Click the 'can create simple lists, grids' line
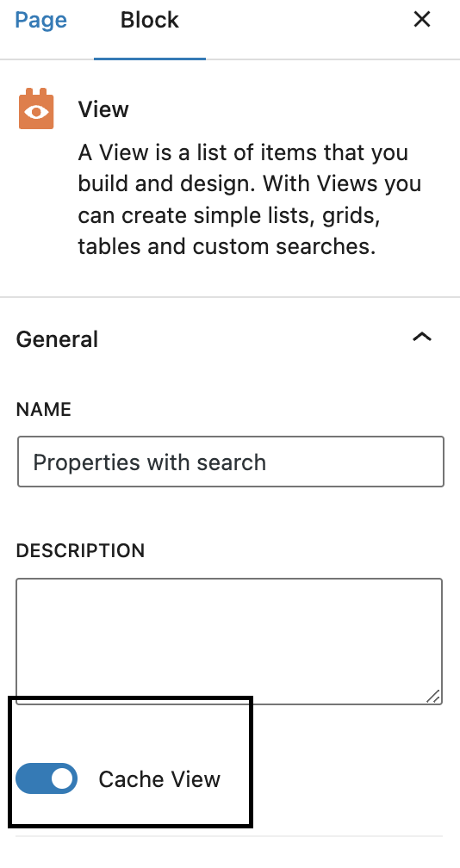This screenshot has width=460, height=868. 228,214
